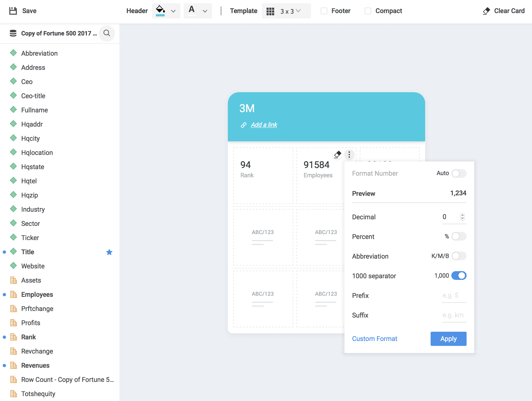Open the font color dropdown
The height and width of the screenshot is (401, 532).
click(x=204, y=11)
